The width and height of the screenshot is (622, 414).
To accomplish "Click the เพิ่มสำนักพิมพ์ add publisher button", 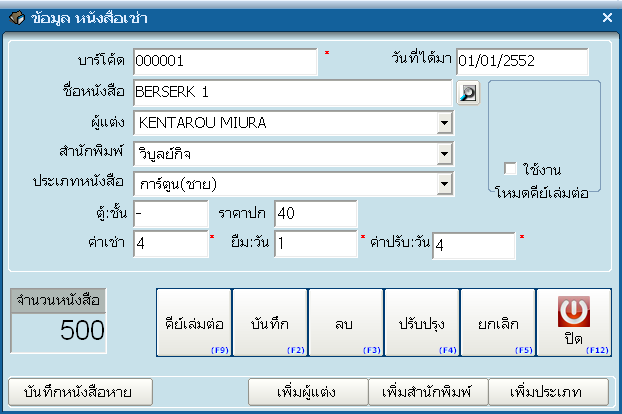I will tap(428, 392).
